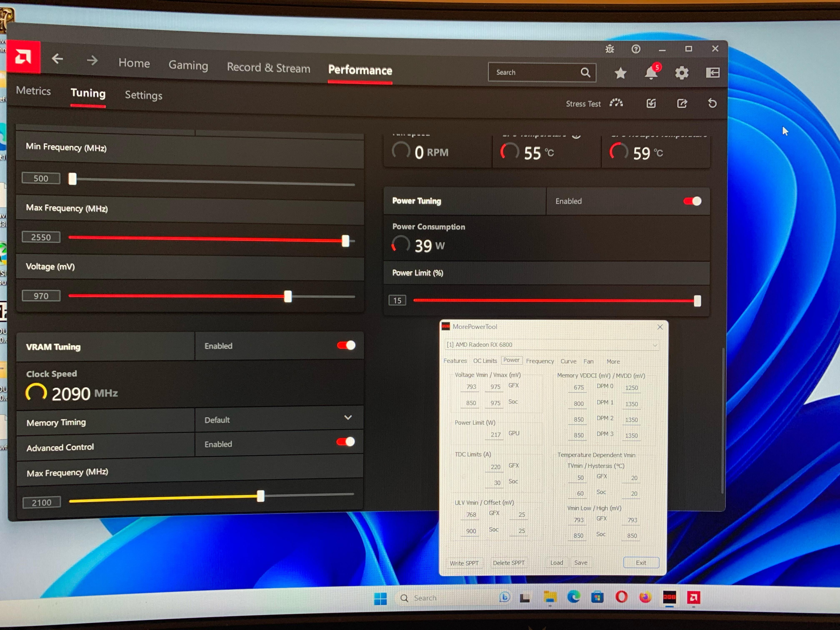840x630 pixels.
Task: Click the GPU Max Frequency 2550 field
Action: tap(41, 237)
